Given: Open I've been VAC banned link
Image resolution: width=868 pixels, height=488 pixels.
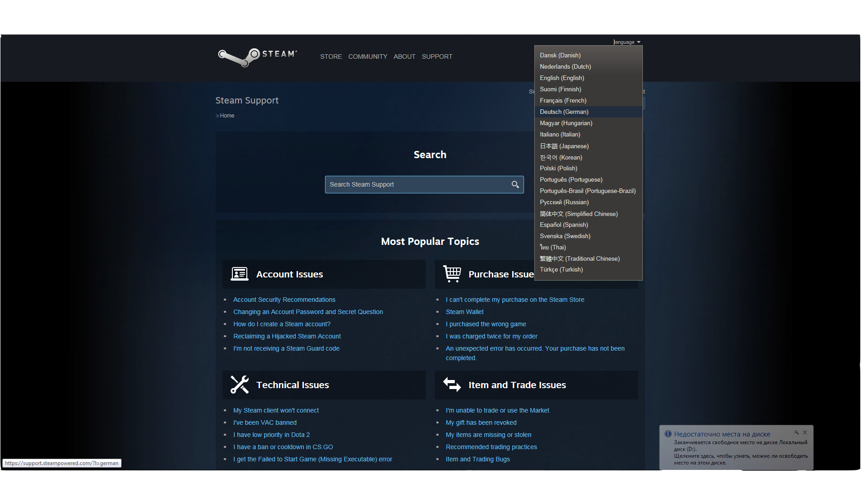Looking at the screenshot, I should pyautogui.click(x=264, y=422).
